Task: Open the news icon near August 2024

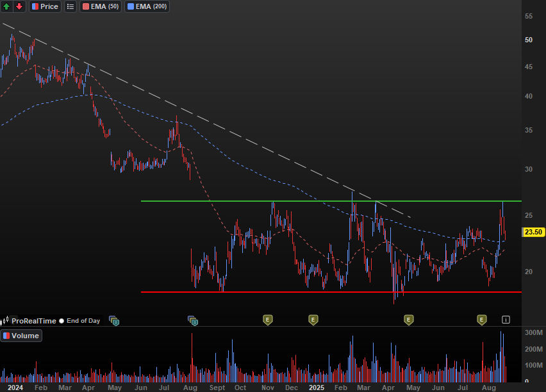Action: pos(193,320)
